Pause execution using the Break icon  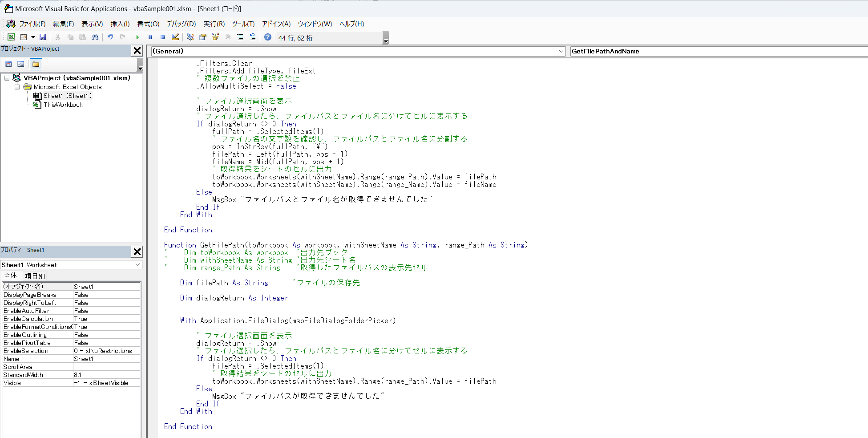150,37
